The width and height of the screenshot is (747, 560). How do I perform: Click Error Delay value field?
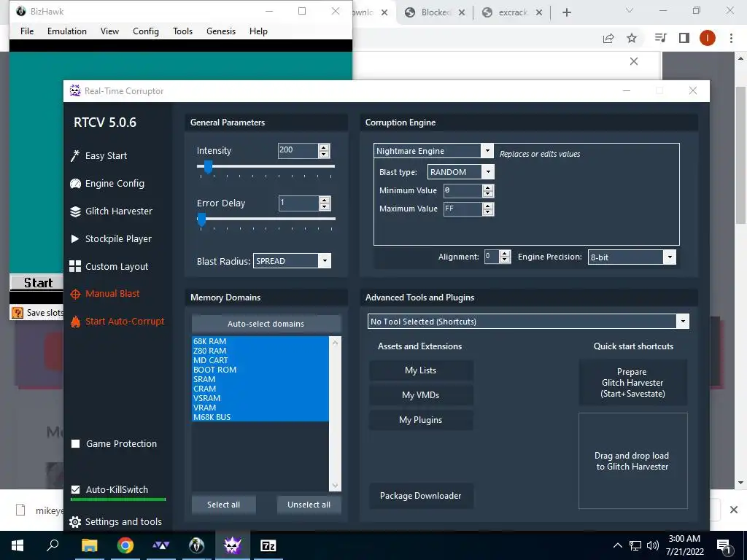[298, 203]
